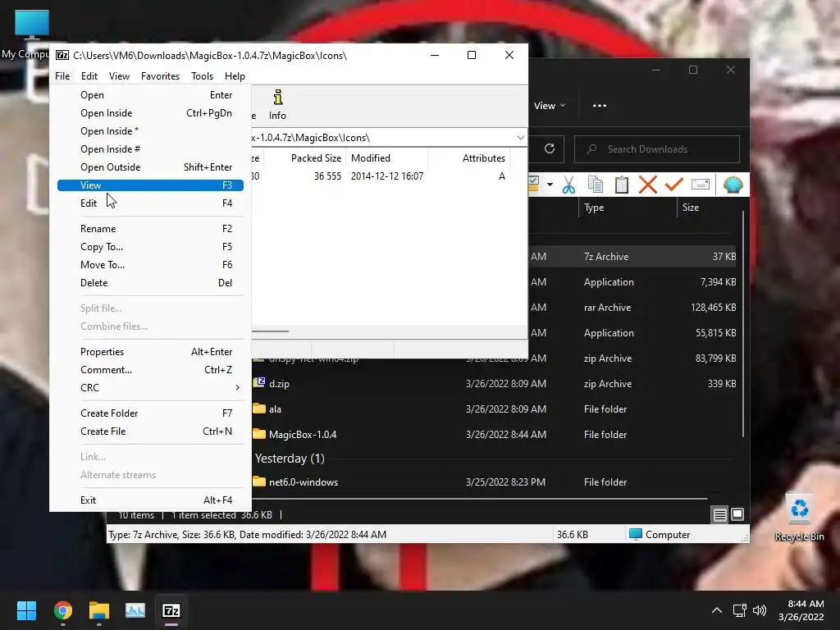
Task: Open the Help menu
Action: click(235, 76)
